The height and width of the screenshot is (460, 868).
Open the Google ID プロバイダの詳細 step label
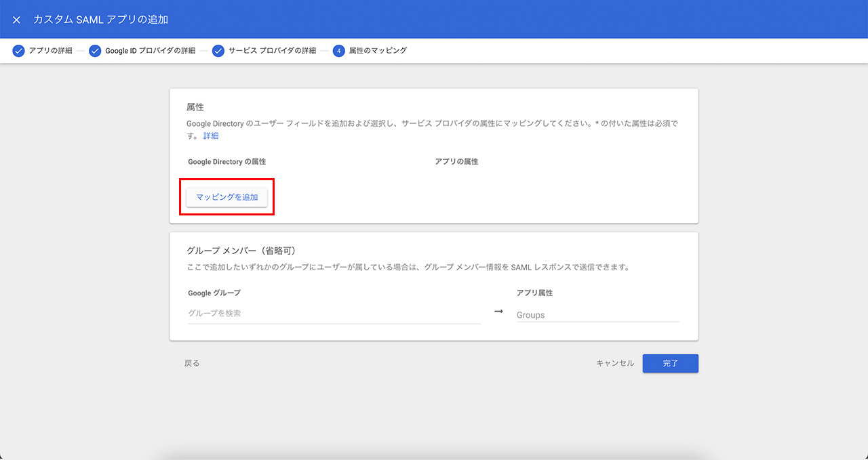tap(150, 51)
